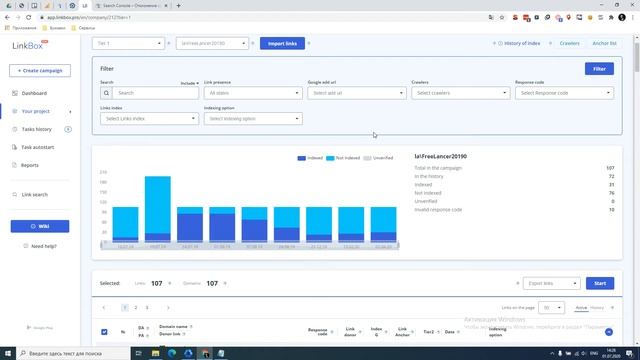
Task: Open the links-on-page count dropdown
Action: 551,308
